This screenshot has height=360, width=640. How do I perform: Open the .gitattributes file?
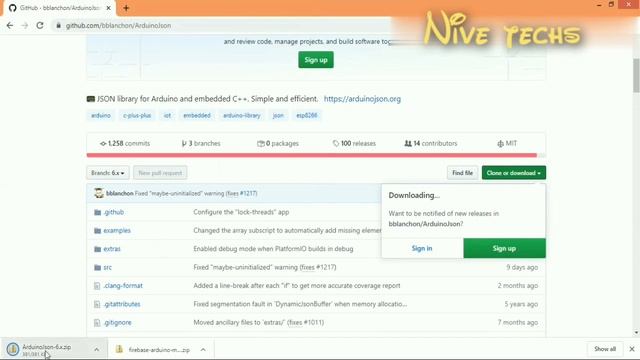(122, 304)
